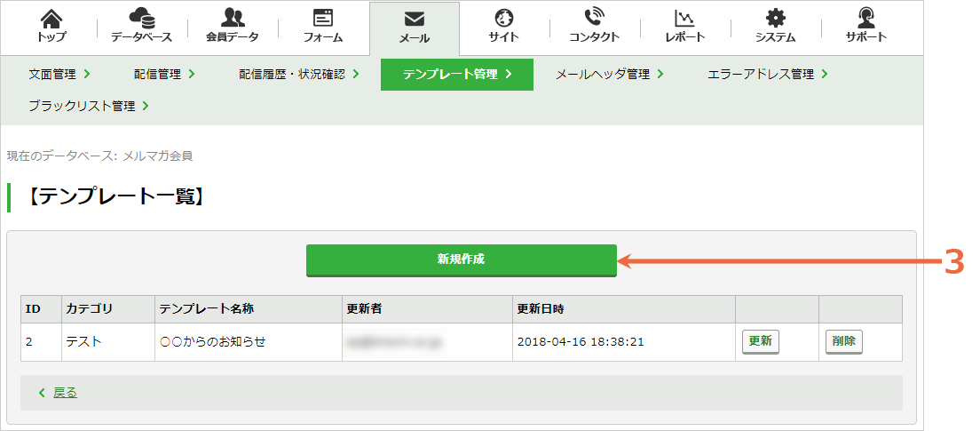Click the date 2018-04-16 18:38:21
The height and width of the screenshot is (431, 980).
[581, 342]
